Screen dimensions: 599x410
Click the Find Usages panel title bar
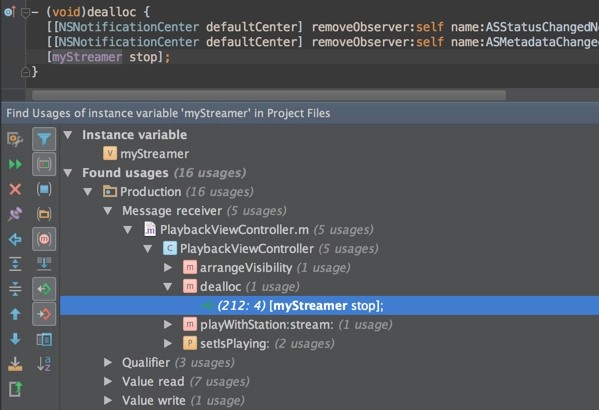[x=300, y=113]
